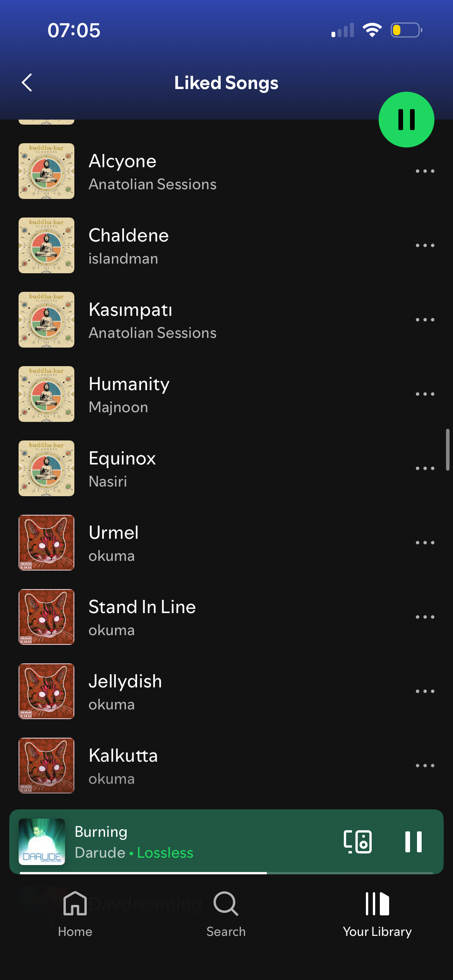
Task: Pause Burning in the mini player
Action: coord(413,841)
